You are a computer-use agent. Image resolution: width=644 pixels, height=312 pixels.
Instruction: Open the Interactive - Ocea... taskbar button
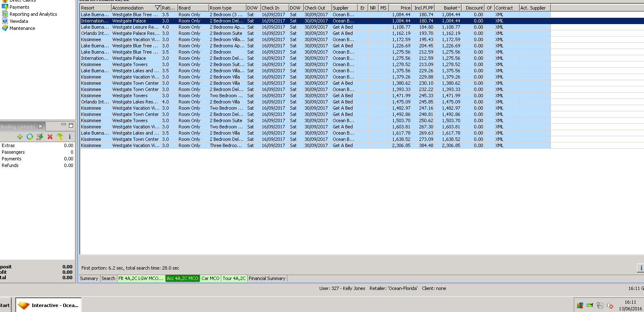click(49, 305)
